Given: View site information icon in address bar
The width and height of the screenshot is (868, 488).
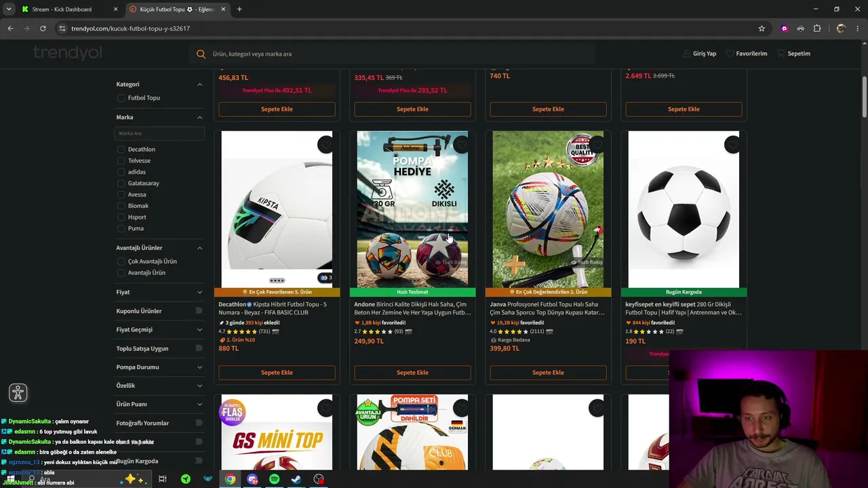Looking at the screenshot, I should coord(62,28).
